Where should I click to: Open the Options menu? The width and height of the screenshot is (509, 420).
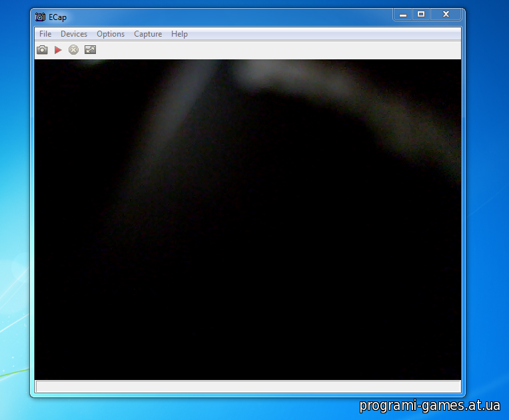[x=111, y=34]
